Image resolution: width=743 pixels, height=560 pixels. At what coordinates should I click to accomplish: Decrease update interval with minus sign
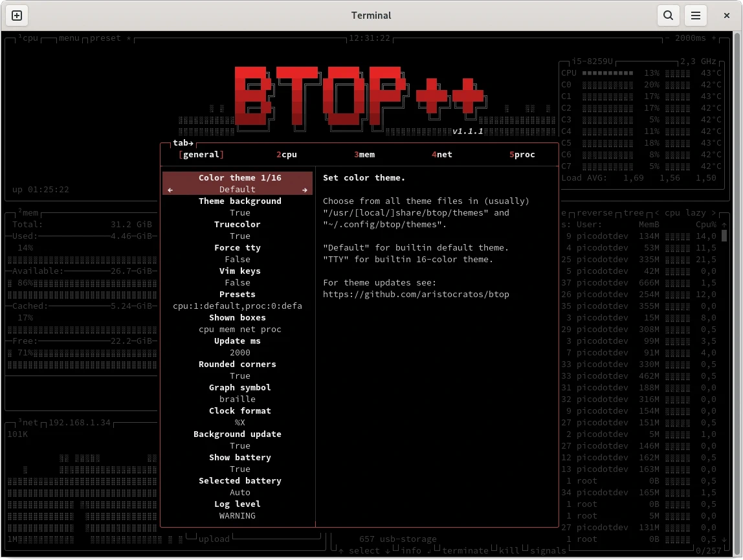667,38
